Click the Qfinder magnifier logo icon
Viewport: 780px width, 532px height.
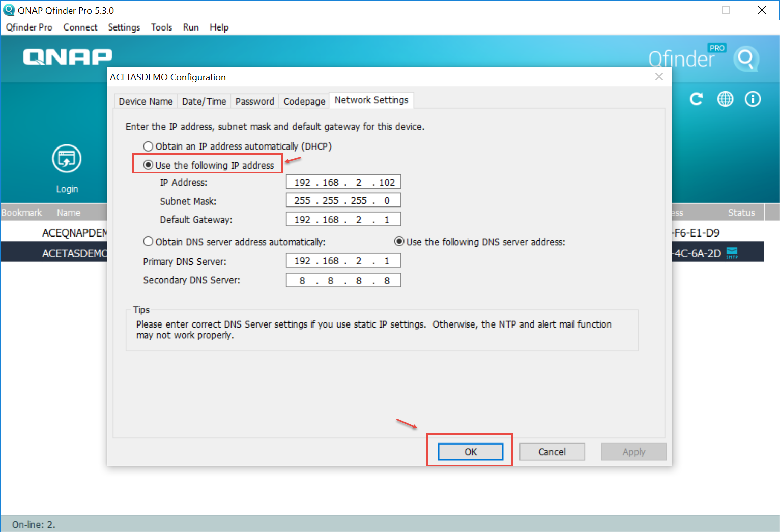[x=746, y=59]
